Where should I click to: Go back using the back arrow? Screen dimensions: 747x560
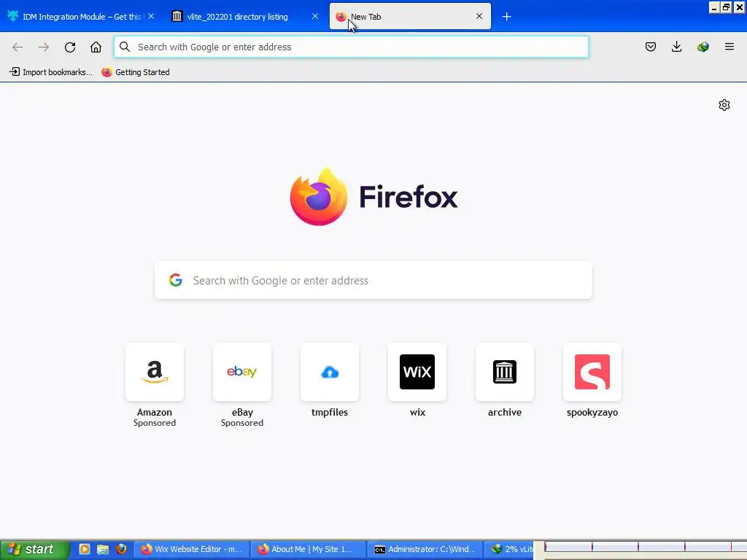[x=18, y=47]
